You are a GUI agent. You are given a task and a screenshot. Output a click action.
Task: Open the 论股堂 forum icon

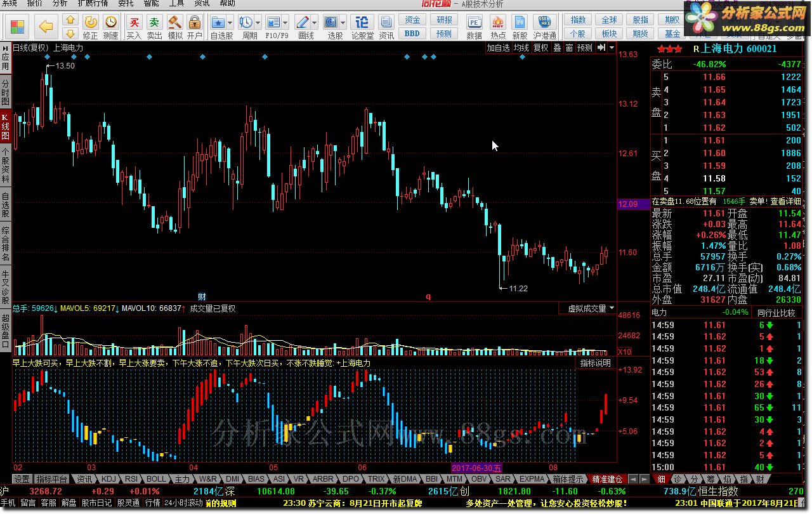(x=362, y=27)
